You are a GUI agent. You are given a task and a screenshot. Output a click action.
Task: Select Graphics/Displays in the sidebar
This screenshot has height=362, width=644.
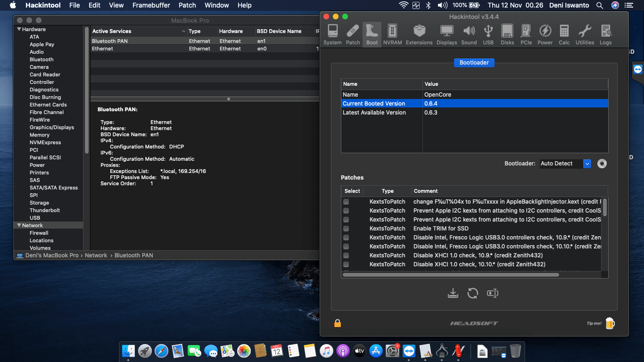point(52,127)
